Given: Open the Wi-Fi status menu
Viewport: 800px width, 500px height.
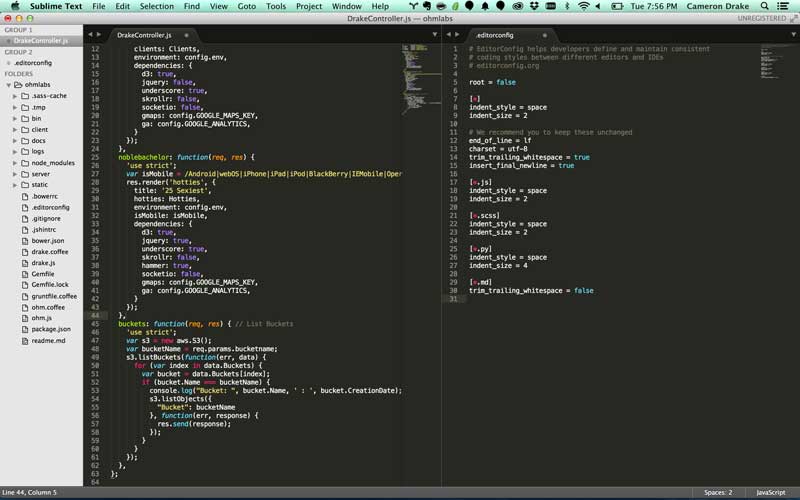Looking at the screenshot, I should [583, 6].
